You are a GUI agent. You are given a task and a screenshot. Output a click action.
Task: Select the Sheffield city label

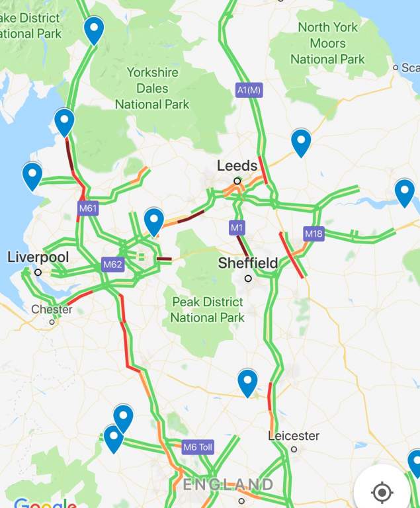(x=248, y=263)
